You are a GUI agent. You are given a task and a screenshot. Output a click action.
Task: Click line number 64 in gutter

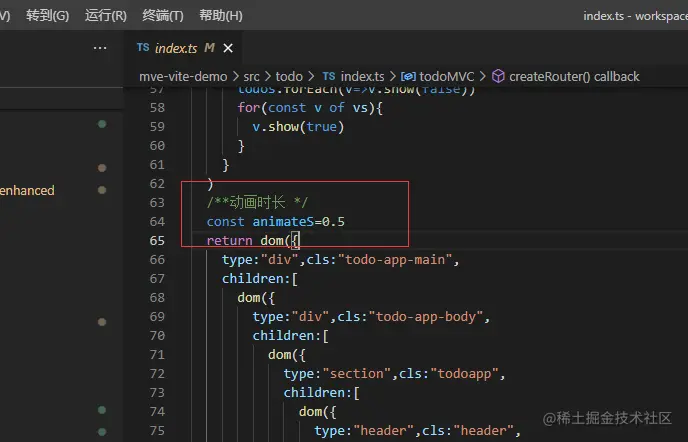point(157,222)
